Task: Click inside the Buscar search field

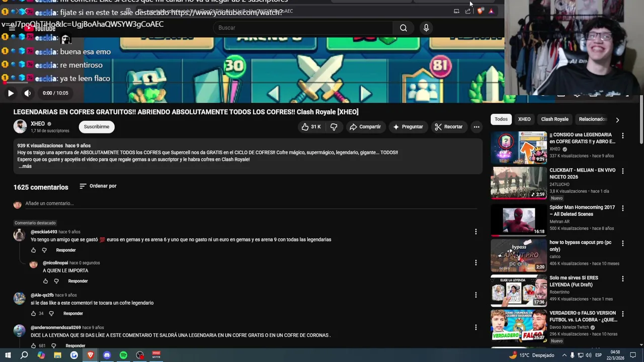Action: (x=304, y=28)
